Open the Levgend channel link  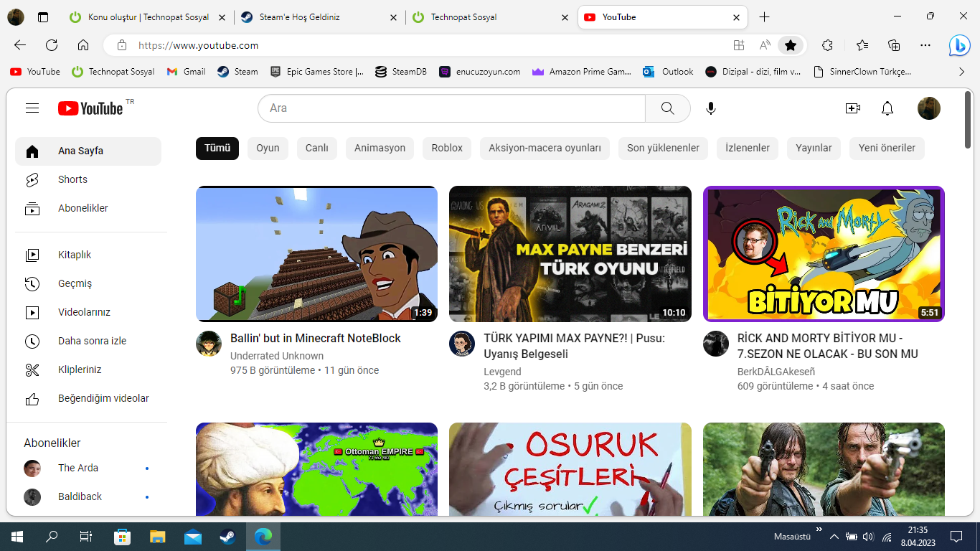[x=503, y=372]
